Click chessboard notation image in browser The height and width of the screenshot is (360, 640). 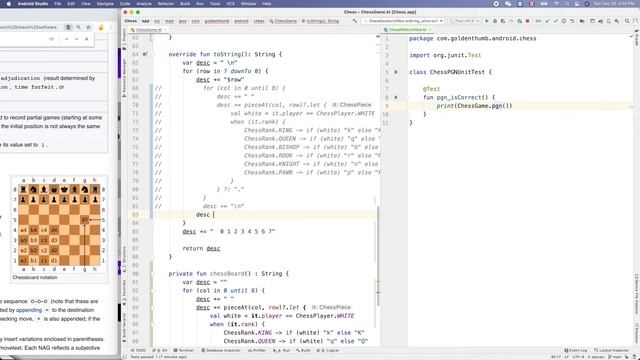point(59,225)
